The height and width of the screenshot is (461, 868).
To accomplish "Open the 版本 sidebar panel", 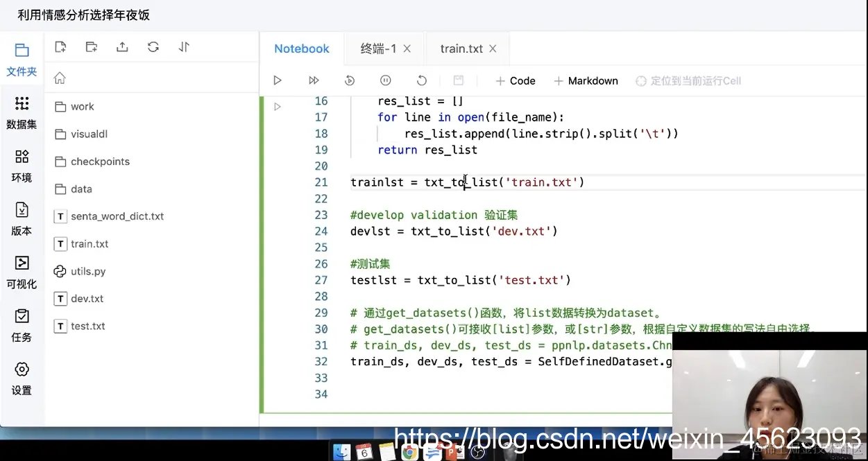I will tap(22, 219).
